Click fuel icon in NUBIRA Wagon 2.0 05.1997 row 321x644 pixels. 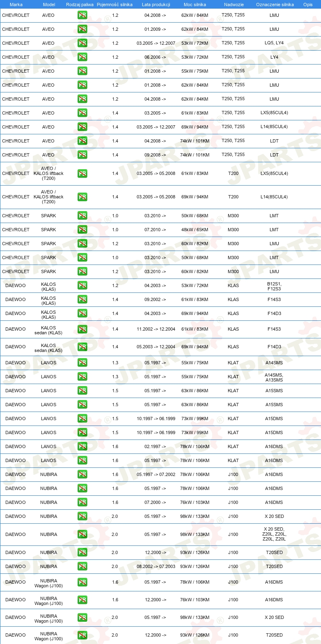pyautogui.click(x=82, y=617)
